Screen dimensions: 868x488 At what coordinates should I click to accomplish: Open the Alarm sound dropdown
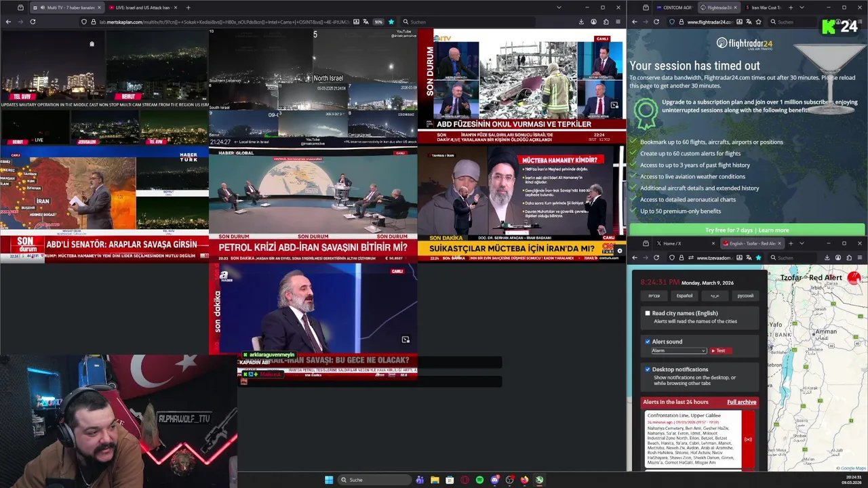(x=679, y=350)
